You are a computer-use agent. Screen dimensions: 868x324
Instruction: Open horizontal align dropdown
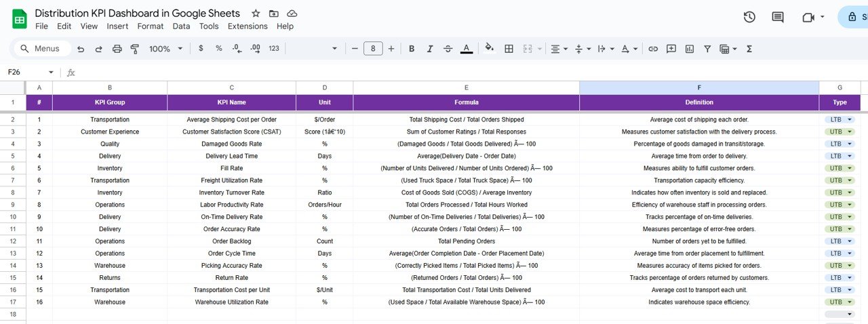[x=559, y=49]
